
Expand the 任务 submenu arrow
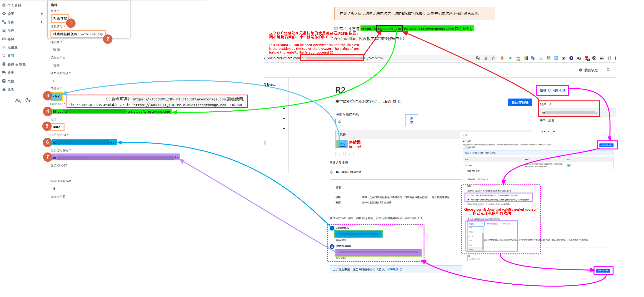tap(41, 22)
